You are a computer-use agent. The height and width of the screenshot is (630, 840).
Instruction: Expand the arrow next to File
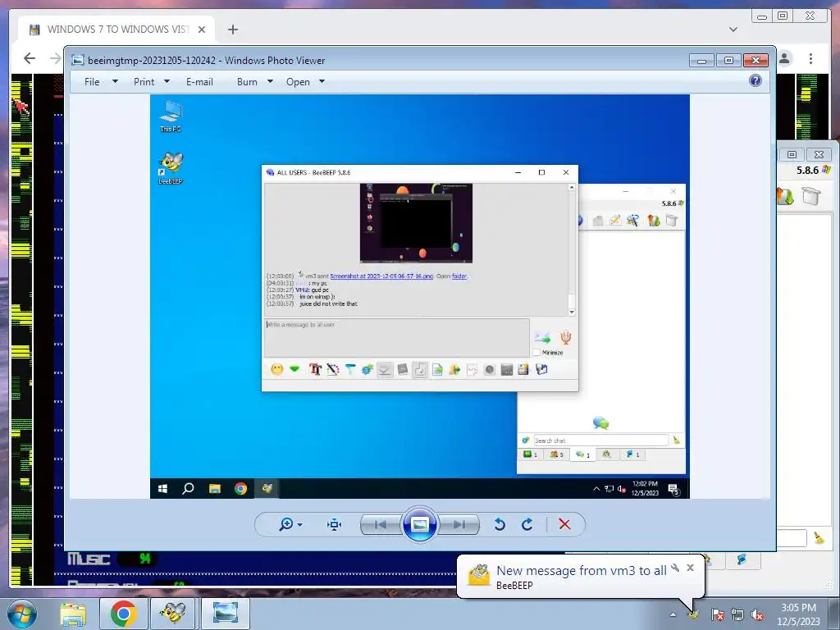[x=115, y=81]
